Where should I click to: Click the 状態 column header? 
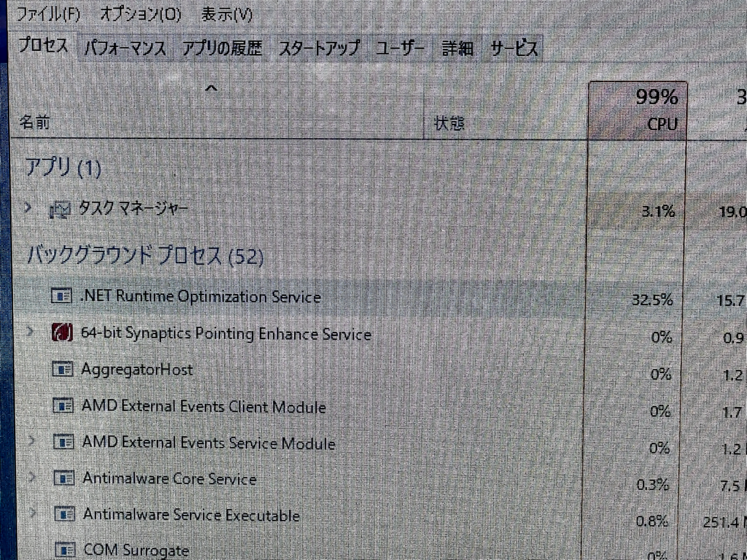449,124
